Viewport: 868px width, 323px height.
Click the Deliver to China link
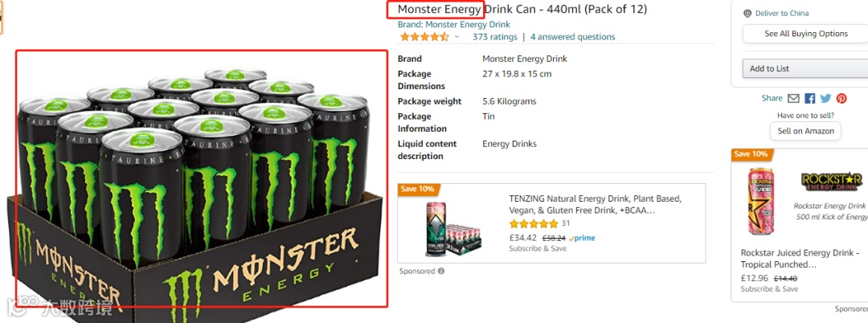point(782,14)
